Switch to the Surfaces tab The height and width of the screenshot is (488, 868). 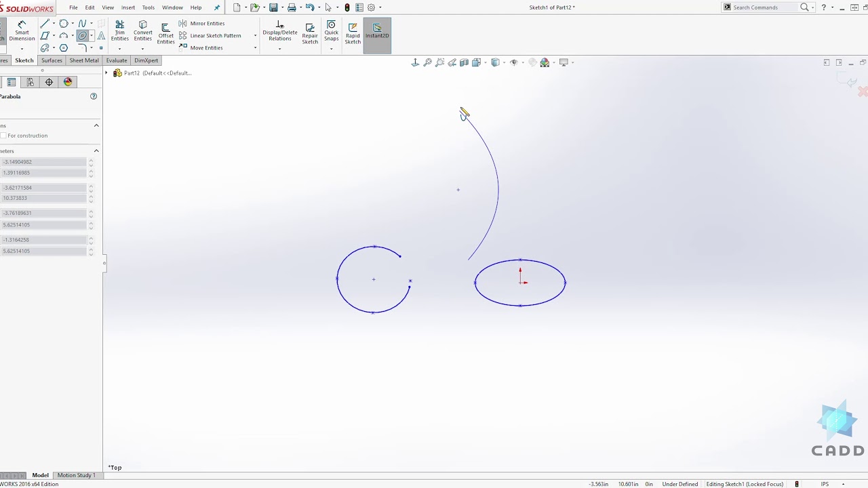tap(52, 60)
